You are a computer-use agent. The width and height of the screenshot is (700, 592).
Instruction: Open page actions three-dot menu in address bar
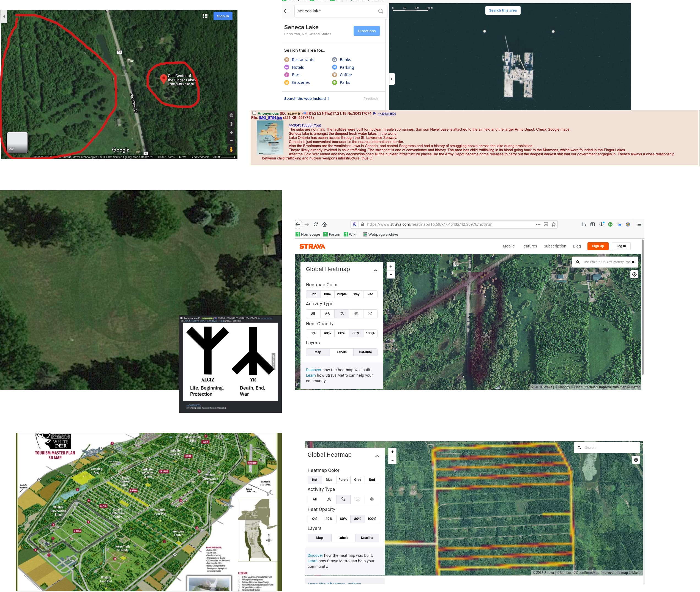coord(538,225)
